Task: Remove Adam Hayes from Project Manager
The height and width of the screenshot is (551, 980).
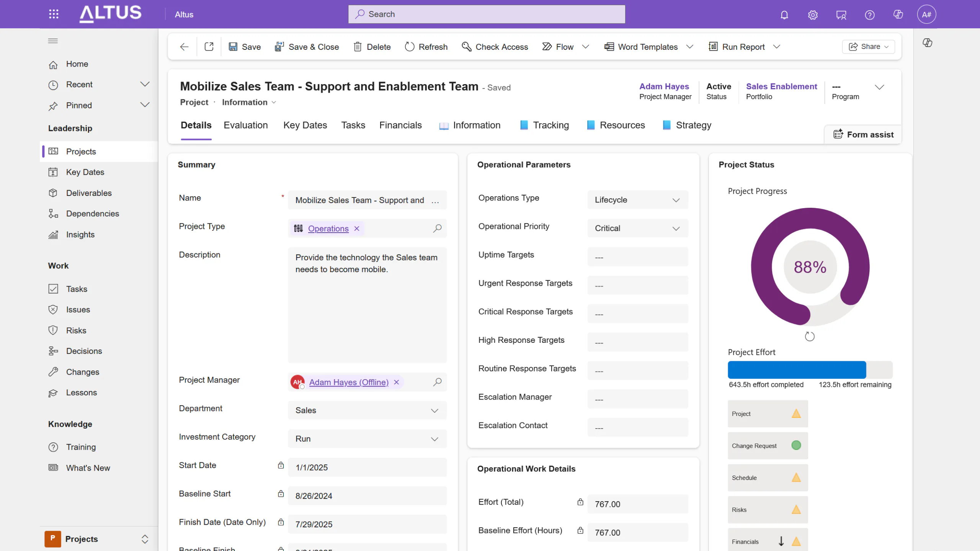Action: (x=397, y=382)
